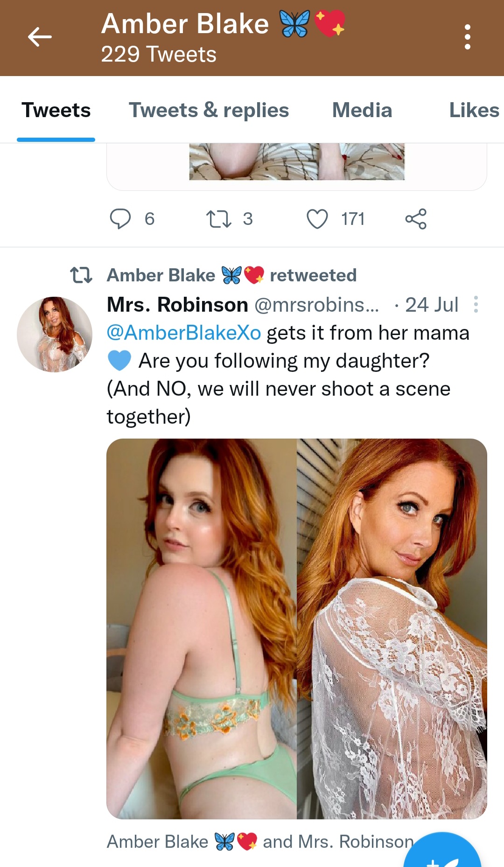
Task: Retweet the tweet showing 3 retweets
Action: (x=218, y=219)
